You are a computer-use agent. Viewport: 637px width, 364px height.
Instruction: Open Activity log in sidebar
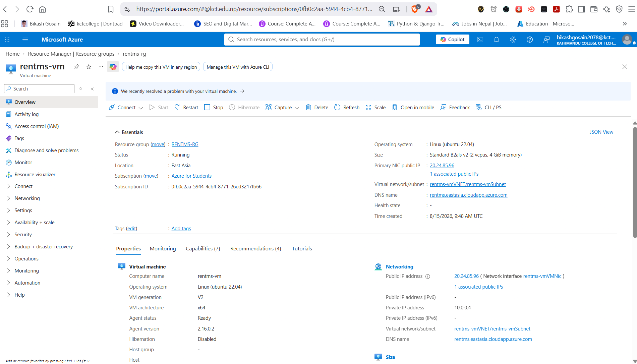26,114
